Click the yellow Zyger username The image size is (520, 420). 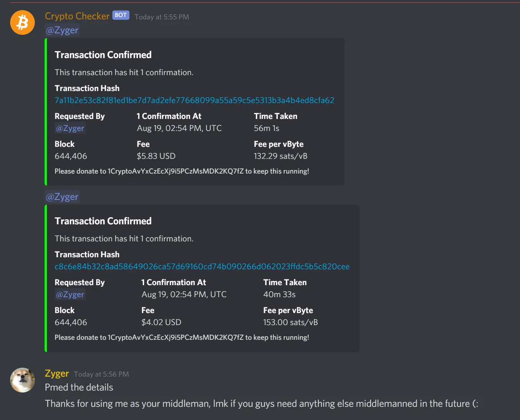(x=57, y=374)
